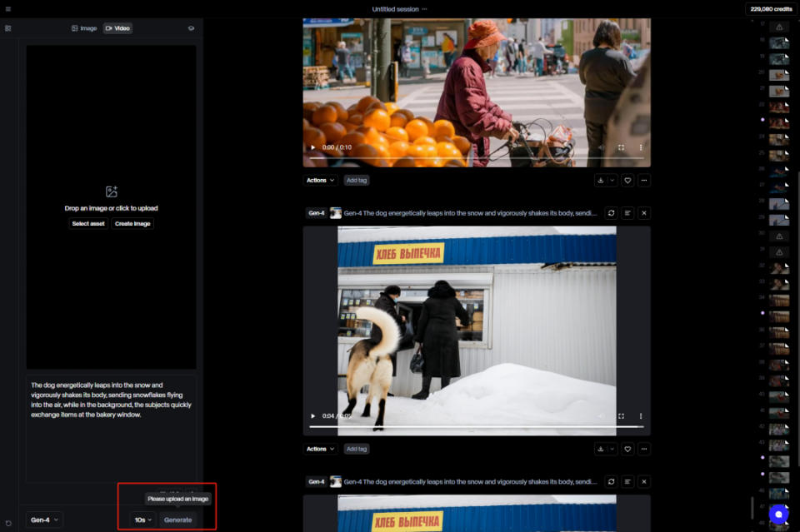Expand the Gen-4 model dropdown
Image resolution: width=800 pixels, height=532 pixels.
pyautogui.click(x=44, y=520)
